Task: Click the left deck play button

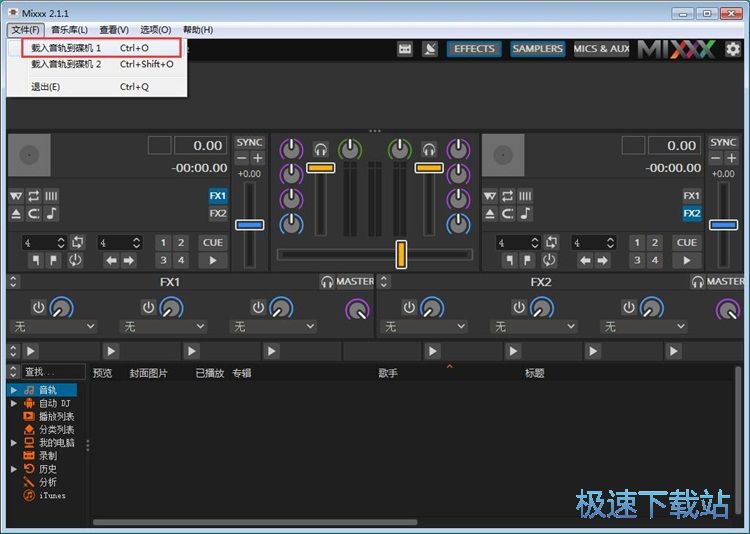Action: point(212,260)
